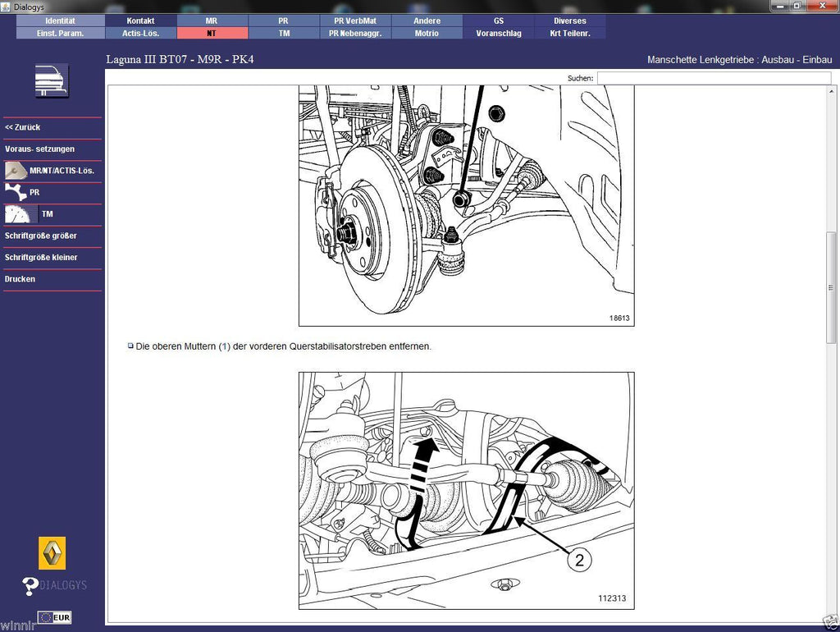Open the Diverses tab
The image size is (840, 632).
(570, 21)
